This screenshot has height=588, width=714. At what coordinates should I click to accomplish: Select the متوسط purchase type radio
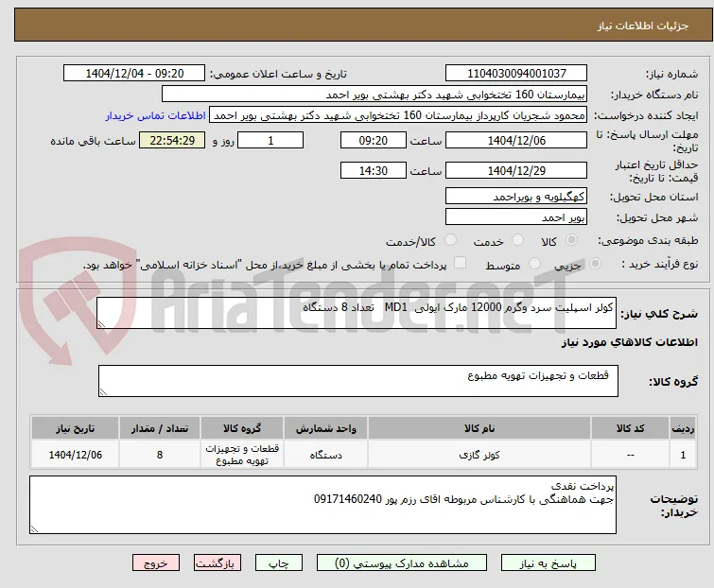534,264
